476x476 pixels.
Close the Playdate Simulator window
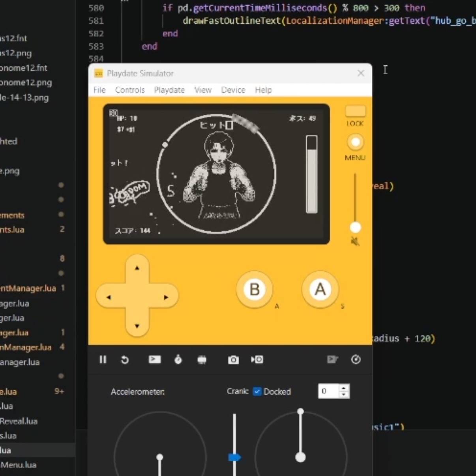[361, 73]
